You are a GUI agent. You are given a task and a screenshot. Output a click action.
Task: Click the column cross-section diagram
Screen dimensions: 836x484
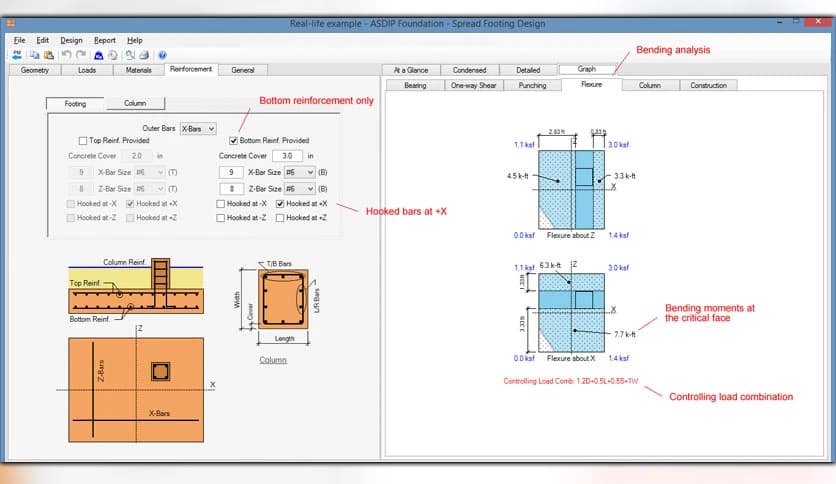[283, 299]
